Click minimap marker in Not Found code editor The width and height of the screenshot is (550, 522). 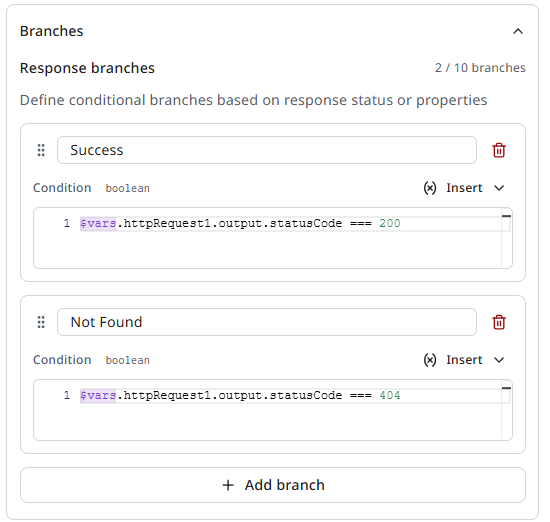coord(506,388)
